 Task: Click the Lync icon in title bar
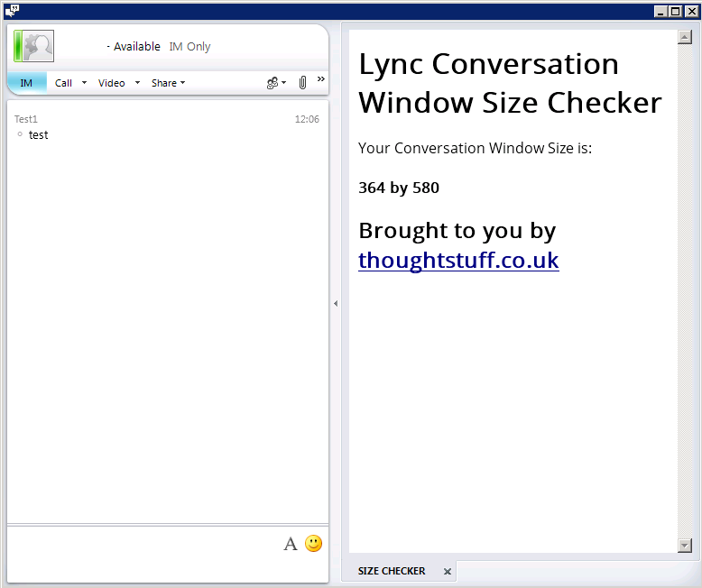[x=12, y=10]
